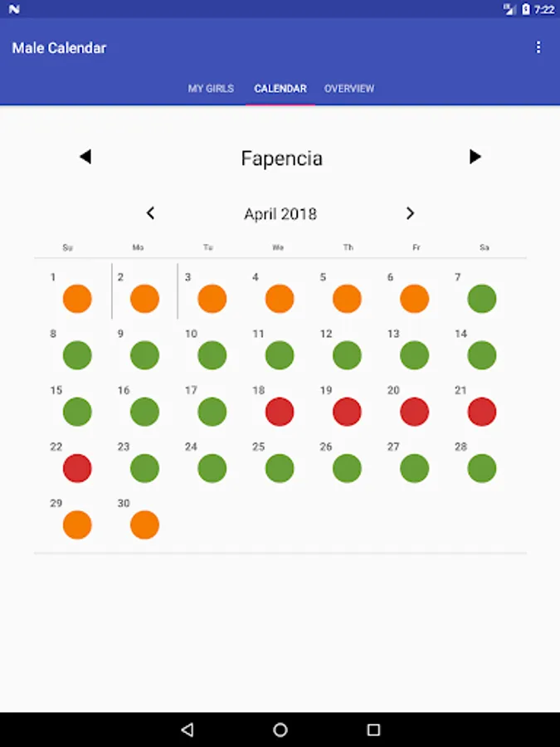Choose the red dot on April 22
Image resolution: width=560 pixels, height=747 pixels.
point(77,468)
